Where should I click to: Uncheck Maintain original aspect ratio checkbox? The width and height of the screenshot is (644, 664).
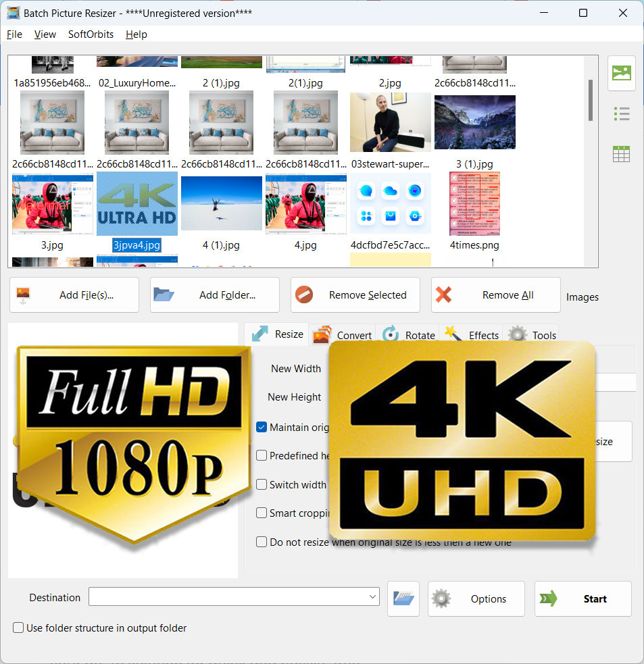tap(262, 427)
